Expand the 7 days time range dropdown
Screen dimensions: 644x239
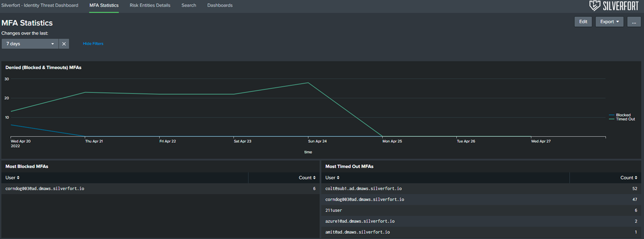[30, 44]
